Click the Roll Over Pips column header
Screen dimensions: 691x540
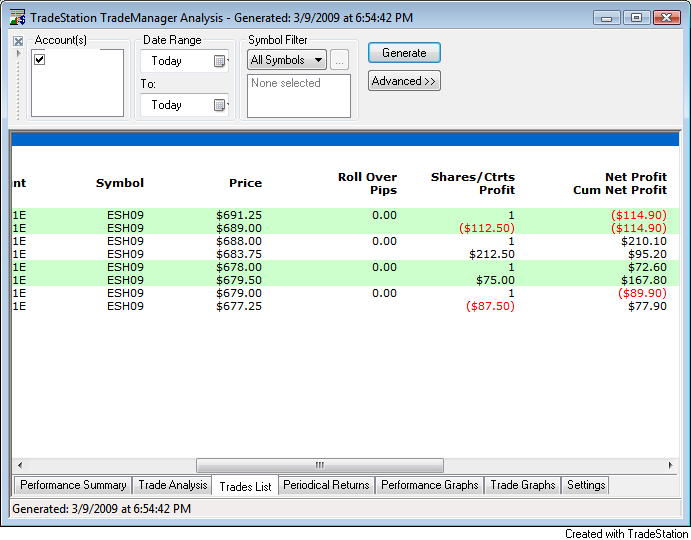click(368, 183)
